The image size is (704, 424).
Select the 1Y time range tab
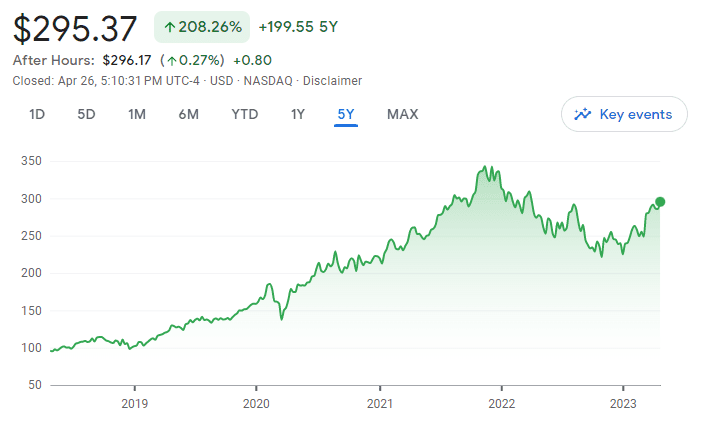(x=297, y=114)
